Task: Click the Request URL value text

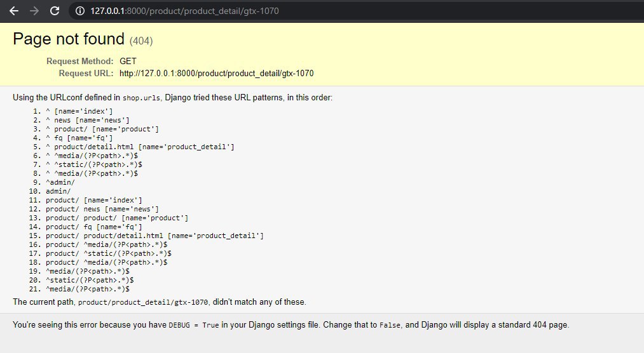Action: (x=216, y=74)
